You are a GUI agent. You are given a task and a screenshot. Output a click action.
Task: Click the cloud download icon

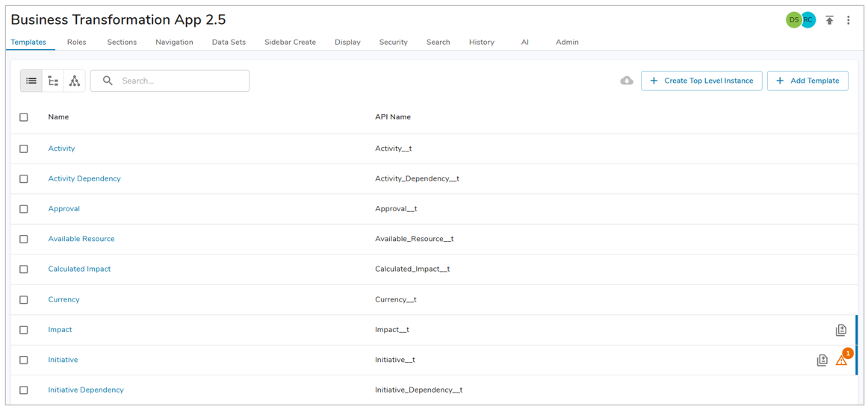click(626, 81)
